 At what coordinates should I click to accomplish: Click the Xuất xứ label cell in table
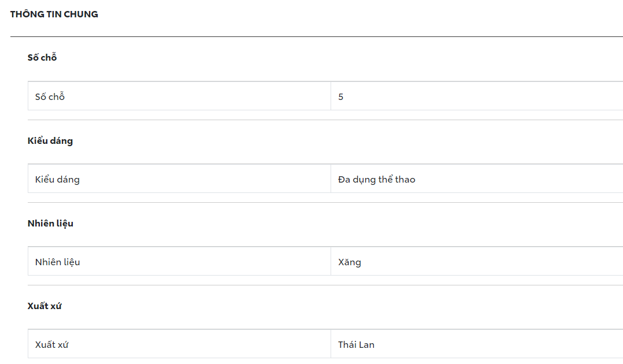point(52,345)
